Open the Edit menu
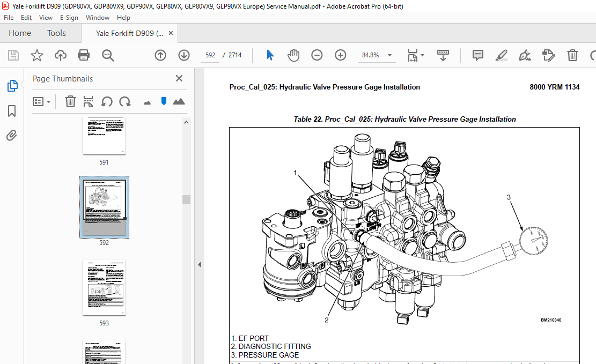The width and height of the screenshot is (596, 364). click(26, 18)
